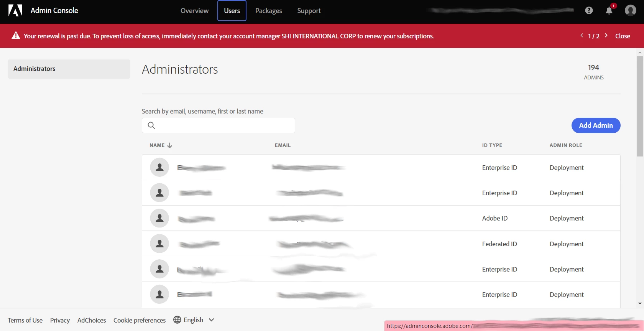
Task: Click the Add Admin button
Action: [x=596, y=125]
